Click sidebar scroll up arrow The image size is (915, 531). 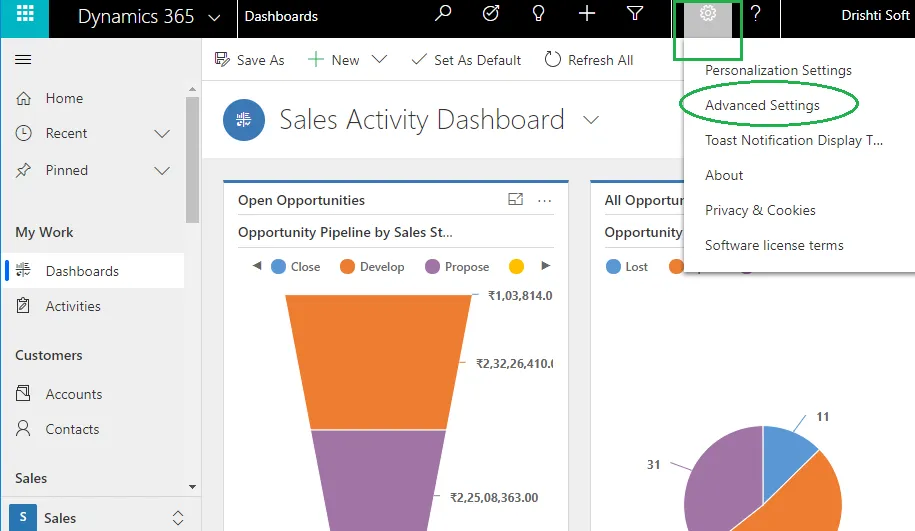[192, 89]
